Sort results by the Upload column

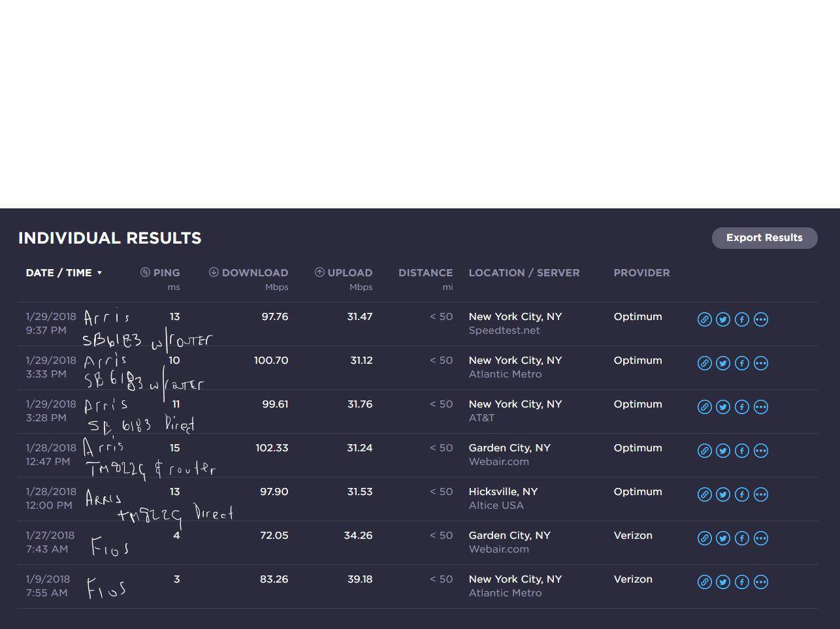349,273
